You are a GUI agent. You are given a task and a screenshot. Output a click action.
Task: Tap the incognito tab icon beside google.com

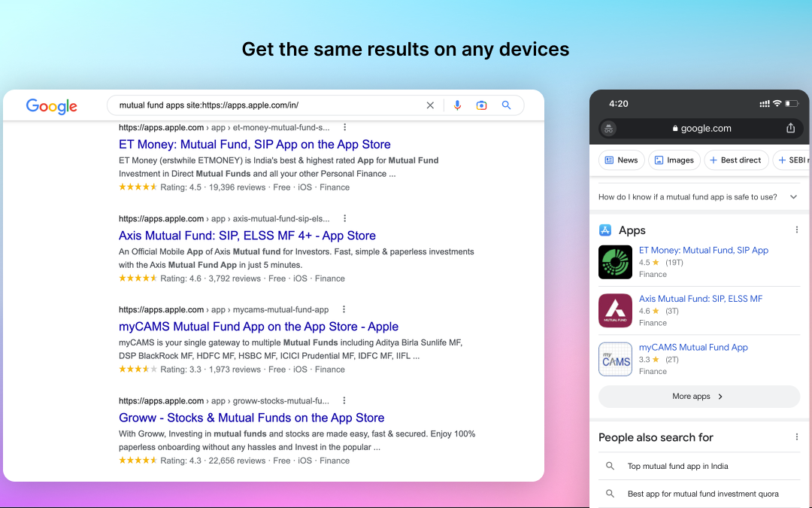pyautogui.click(x=608, y=128)
